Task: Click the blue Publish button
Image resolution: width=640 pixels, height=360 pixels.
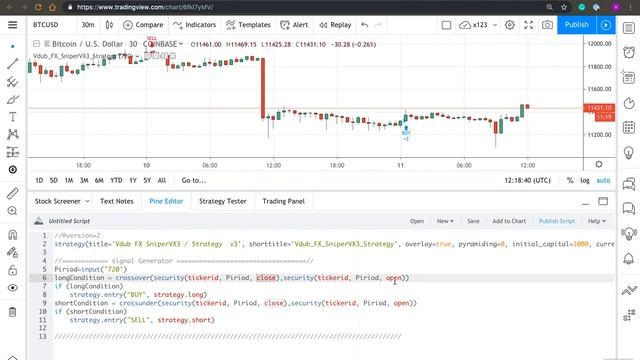Action: (x=577, y=25)
